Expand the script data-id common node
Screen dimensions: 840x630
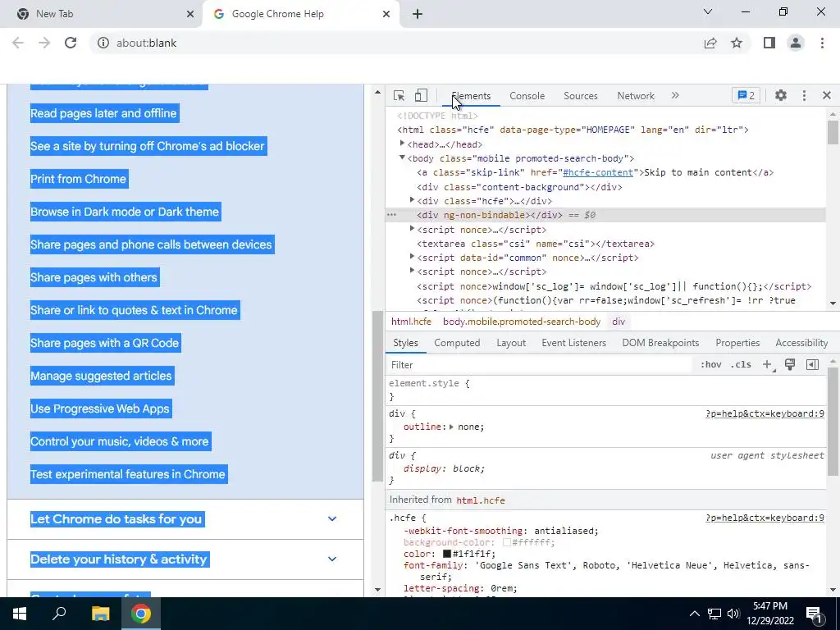(x=412, y=257)
